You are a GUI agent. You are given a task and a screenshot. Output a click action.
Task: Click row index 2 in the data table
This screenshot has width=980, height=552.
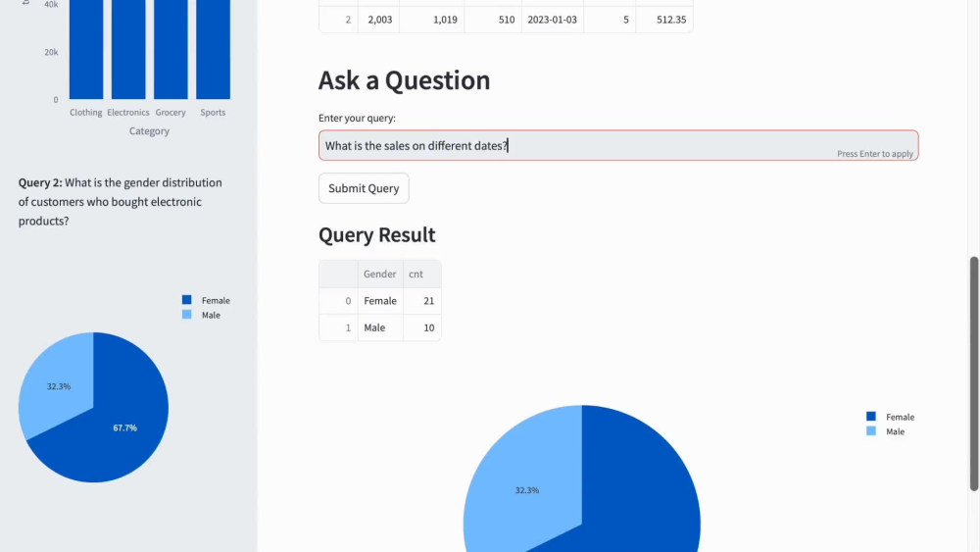[x=338, y=20]
